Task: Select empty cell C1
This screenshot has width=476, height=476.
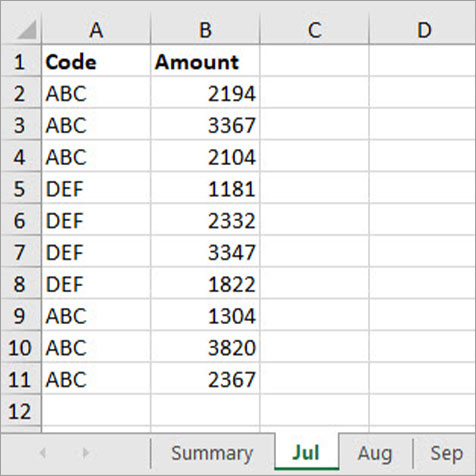Action: [314, 61]
